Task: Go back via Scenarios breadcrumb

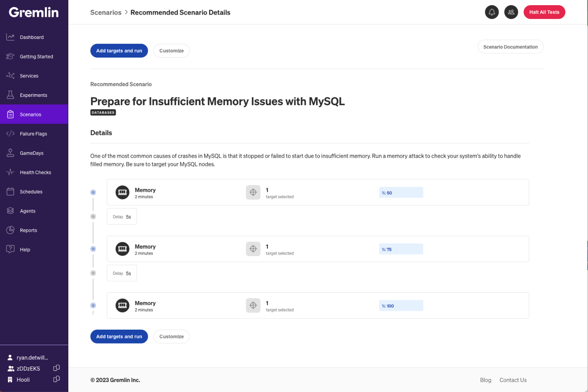Action: click(106, 12)
